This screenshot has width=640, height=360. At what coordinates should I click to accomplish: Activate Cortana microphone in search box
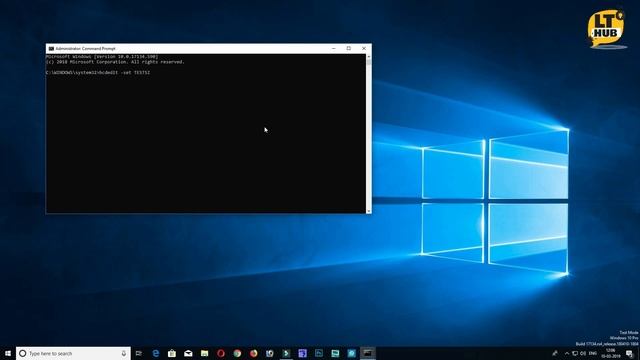coord(124,353)
